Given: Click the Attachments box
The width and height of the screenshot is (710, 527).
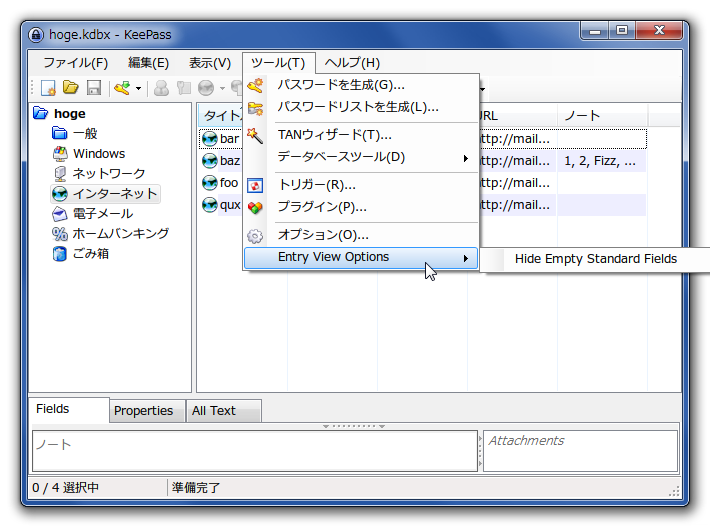Looking at the screenshot, I should point(580,451).
